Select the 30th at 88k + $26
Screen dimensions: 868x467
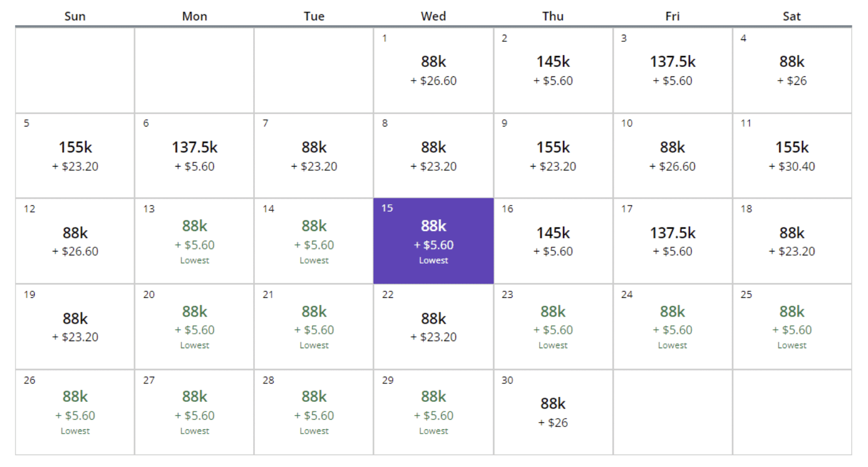pos(553,412)
